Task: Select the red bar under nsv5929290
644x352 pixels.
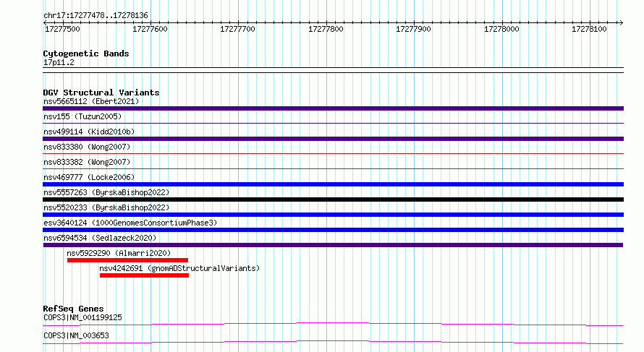Action: [x=128, y=260]
